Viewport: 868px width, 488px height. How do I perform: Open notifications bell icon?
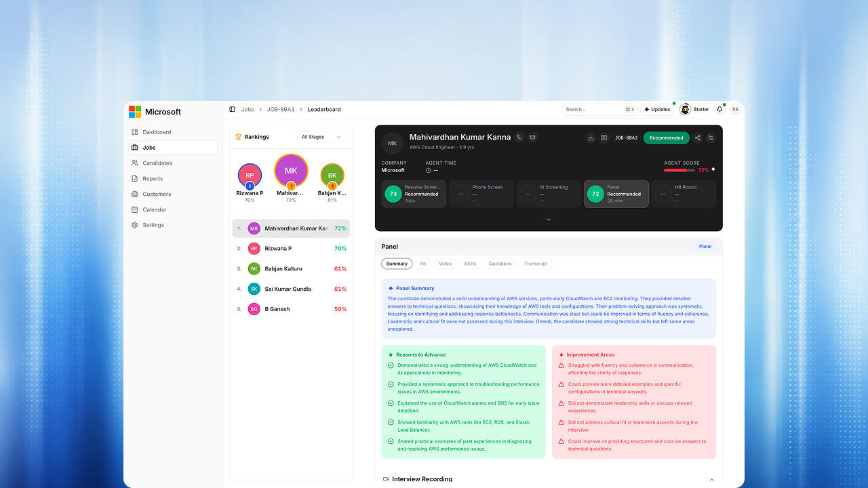pos(719,109)
